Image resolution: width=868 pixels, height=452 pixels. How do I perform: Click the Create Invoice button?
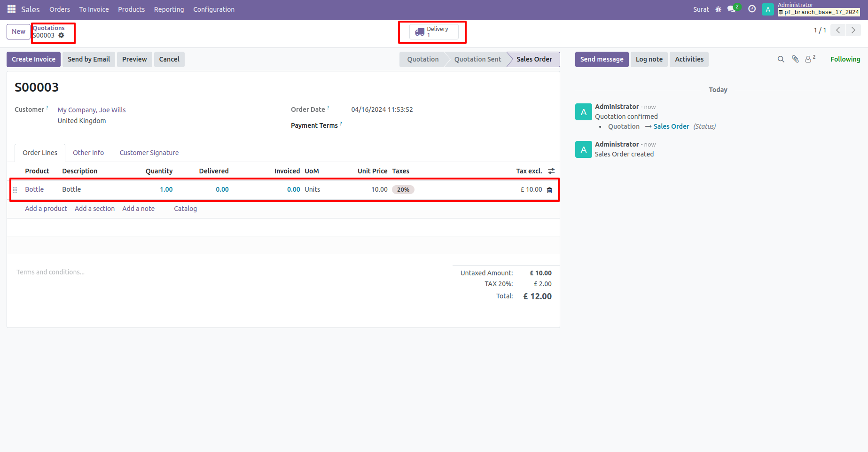pyautogui.click(x=33, y=59)
